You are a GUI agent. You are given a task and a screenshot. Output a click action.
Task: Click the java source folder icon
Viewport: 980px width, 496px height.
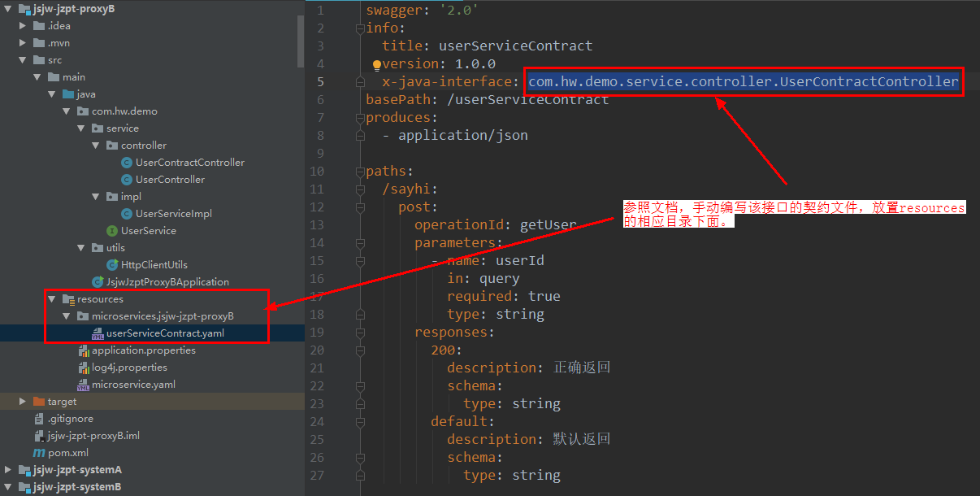coord(68,94)
